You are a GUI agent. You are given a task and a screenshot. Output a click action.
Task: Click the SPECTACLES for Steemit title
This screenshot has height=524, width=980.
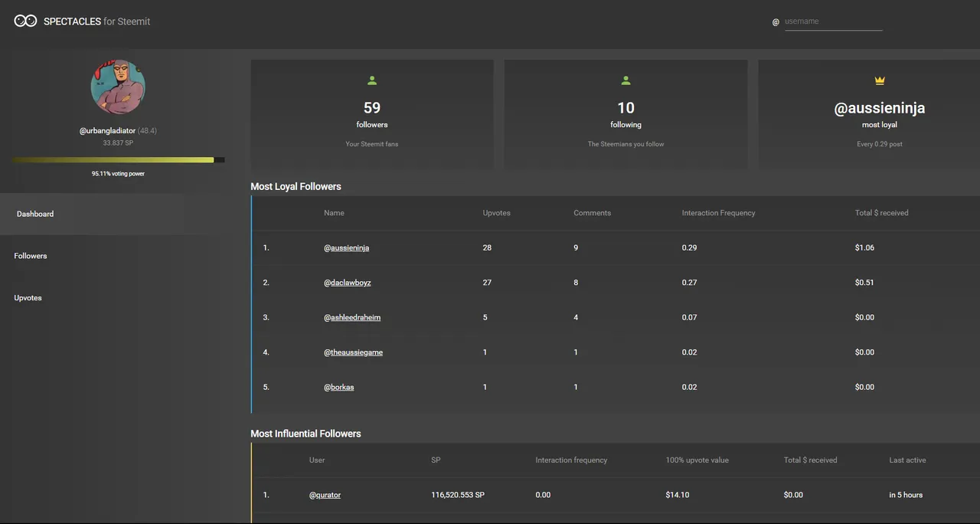(96, 21)
